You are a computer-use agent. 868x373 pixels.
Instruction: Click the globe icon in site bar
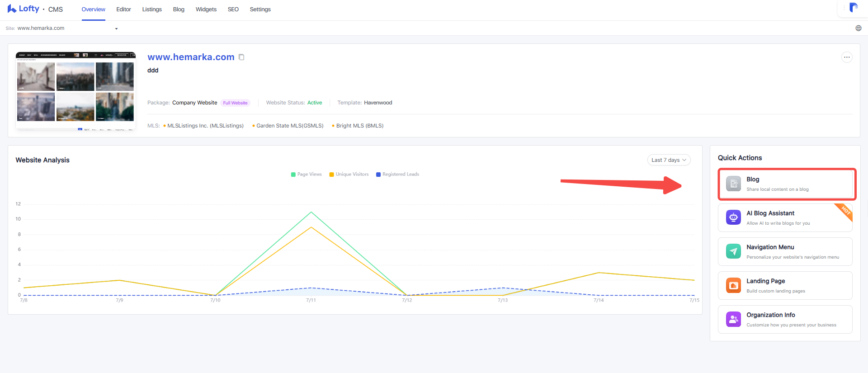tap(859, 28)
